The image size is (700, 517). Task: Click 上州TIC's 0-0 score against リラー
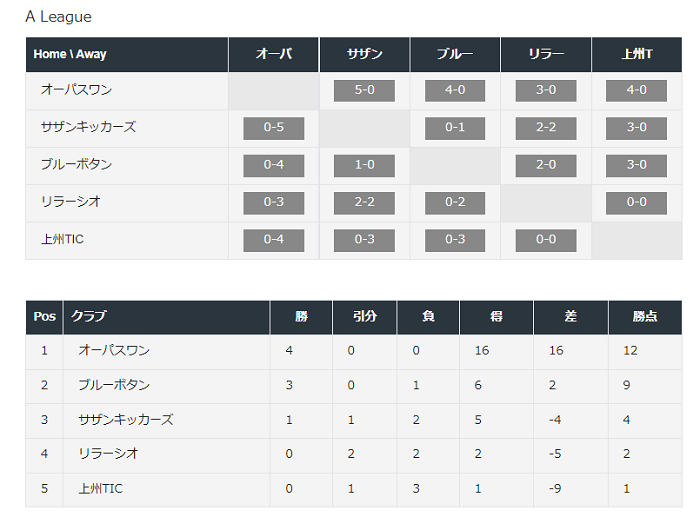pos(546,240)
